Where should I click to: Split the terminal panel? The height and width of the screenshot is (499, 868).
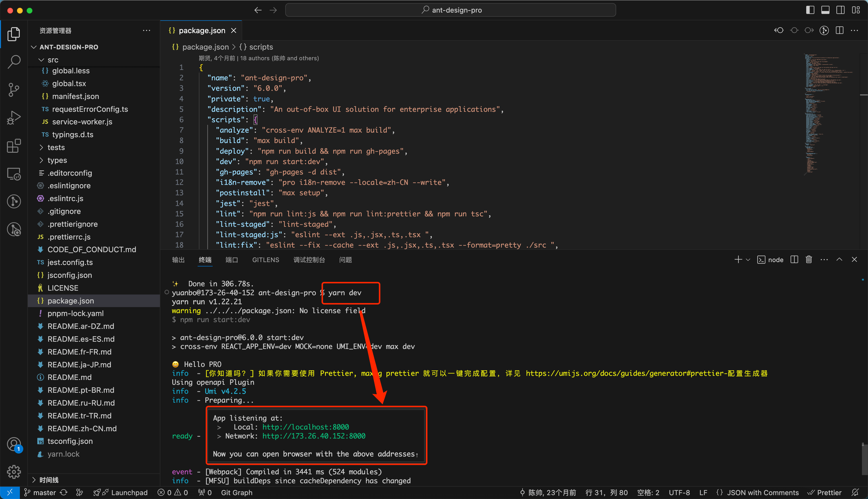pyautogui.click(x=794, y=260)
